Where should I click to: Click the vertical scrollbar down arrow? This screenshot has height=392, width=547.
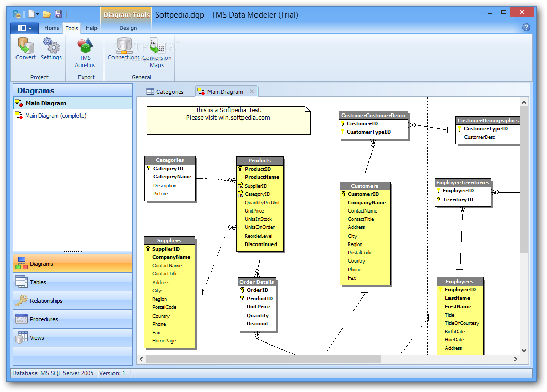tap(524, 351)
